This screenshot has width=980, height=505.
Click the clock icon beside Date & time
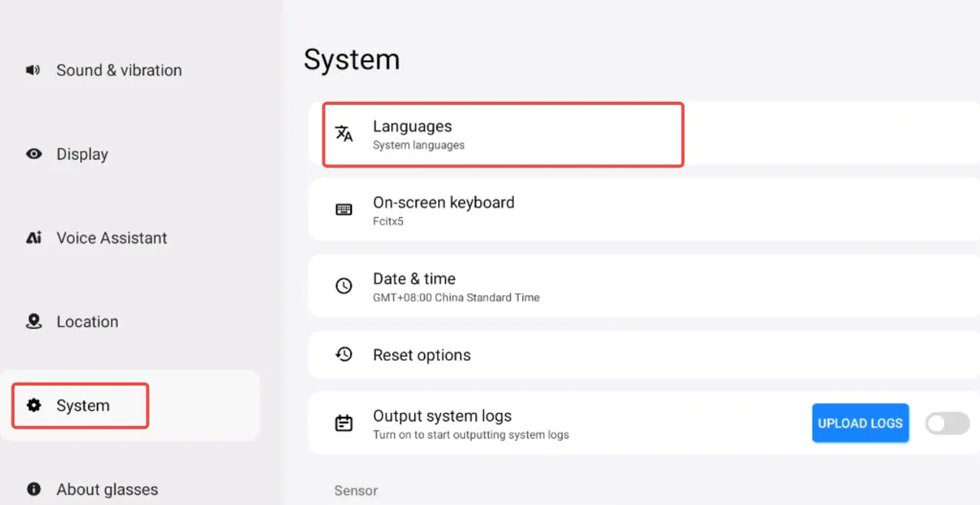pyautogui.click(x=345, y=286)
